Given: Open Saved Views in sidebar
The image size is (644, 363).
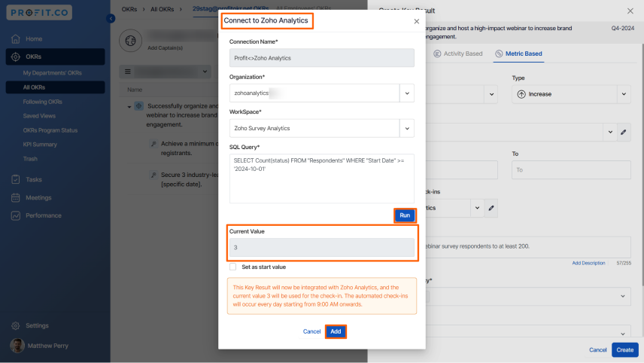Looking at the screenshot, I should 39,116.
